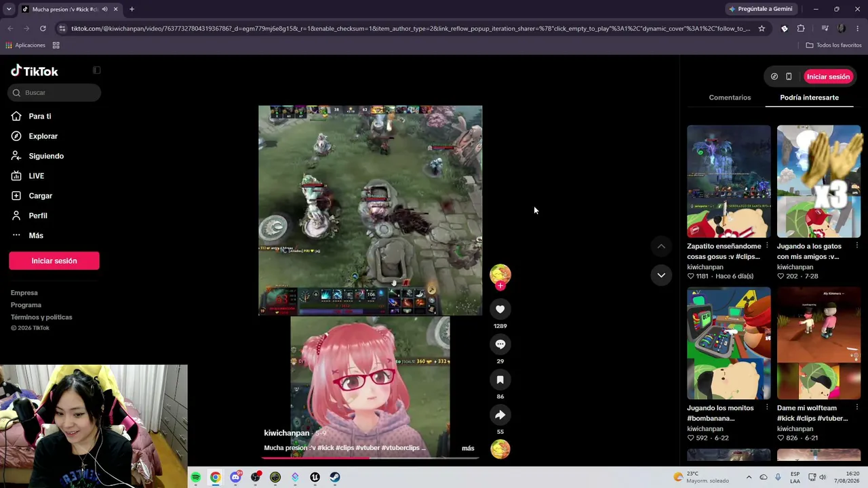Expand the description with 'más'
Screen dimensions: 868x488
coord(468,448)
